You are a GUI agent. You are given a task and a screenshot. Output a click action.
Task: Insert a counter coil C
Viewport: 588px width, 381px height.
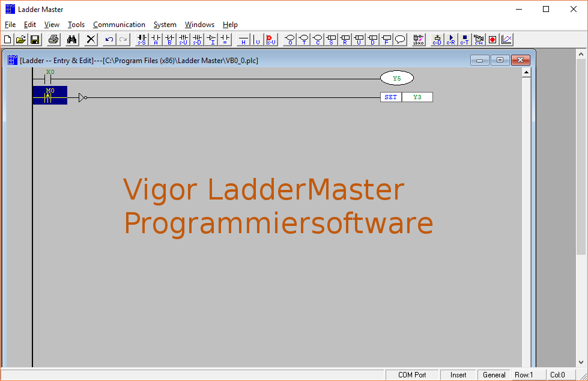click(x=318, y=40)
